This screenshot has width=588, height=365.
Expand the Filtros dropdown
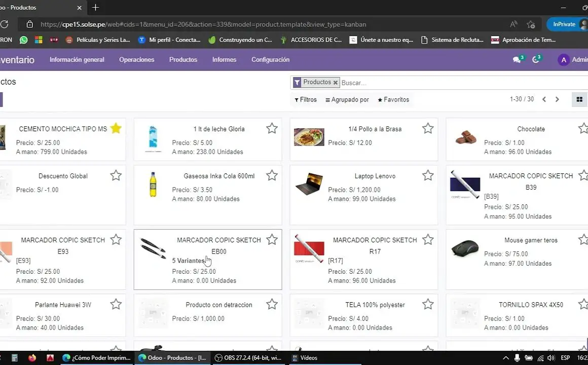[x=306, y=100]
